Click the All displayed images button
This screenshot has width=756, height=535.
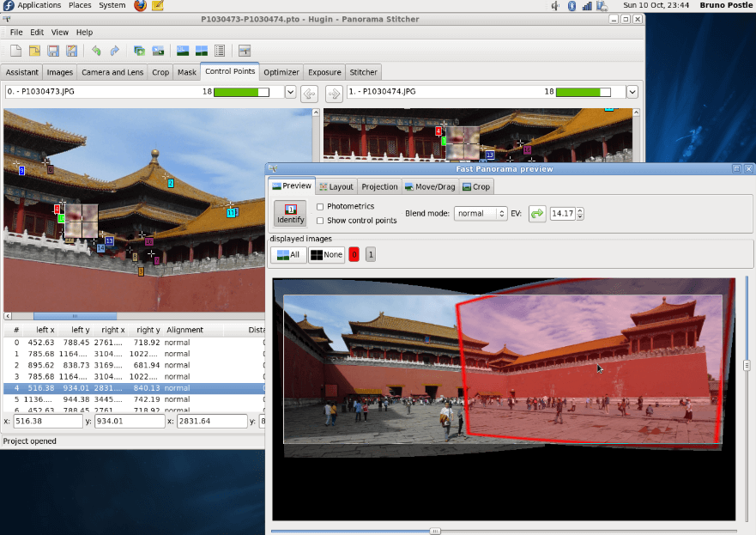287,254
